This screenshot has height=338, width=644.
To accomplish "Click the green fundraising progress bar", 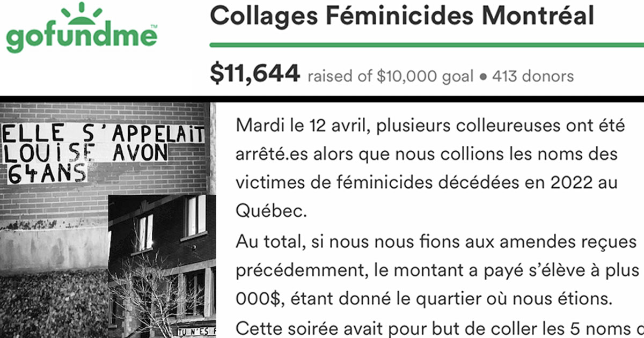I will (x=427, y=45).
